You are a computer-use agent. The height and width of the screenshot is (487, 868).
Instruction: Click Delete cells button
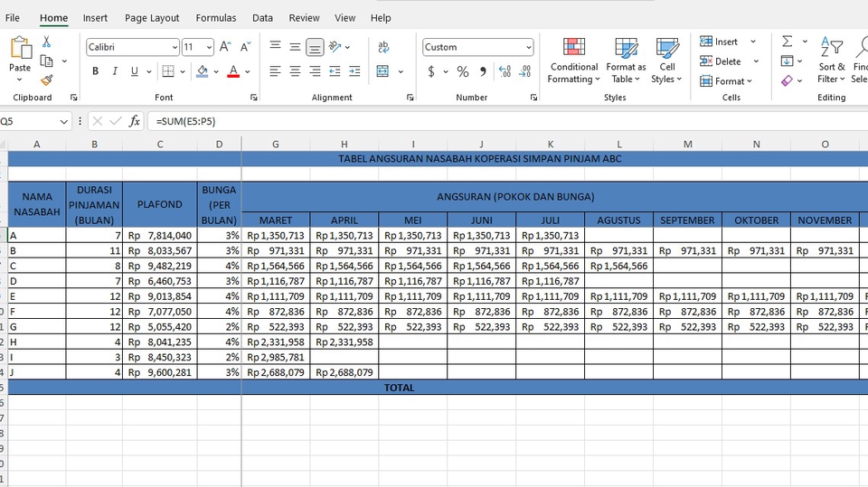[721, 61]
